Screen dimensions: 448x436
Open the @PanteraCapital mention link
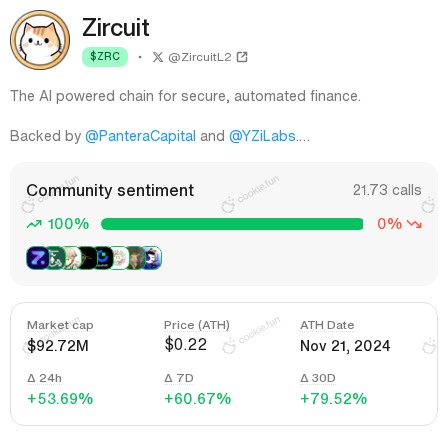[x=140, y=136]
